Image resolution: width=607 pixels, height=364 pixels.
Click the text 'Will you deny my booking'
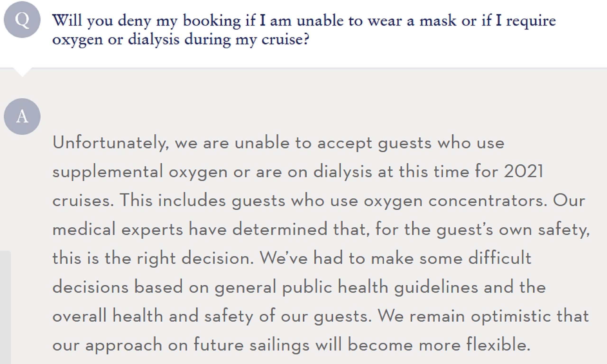(146, 21)
